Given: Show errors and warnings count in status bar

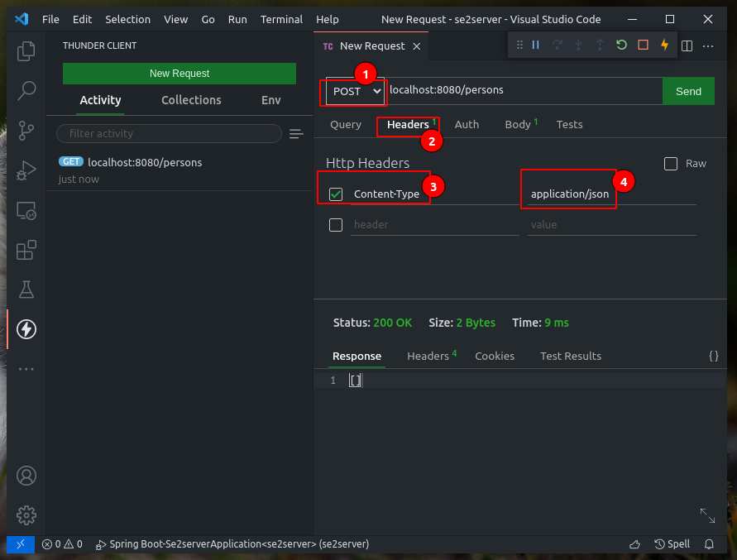Looking at the screenshot, I should 62,544.
